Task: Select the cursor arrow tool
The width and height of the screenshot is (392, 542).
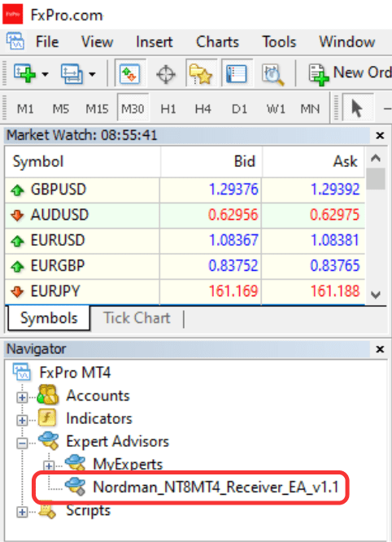Action: (357, 108)
